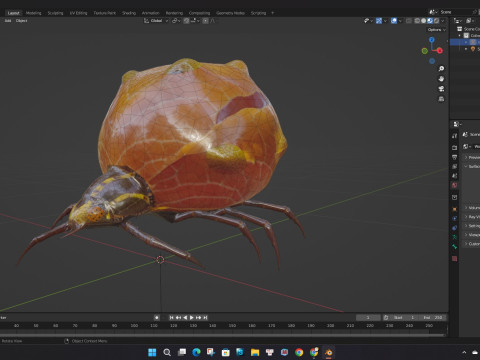Screen dimensions: 480x360
Task: Expand the Settings panel in properties
Action: point(472,226)
